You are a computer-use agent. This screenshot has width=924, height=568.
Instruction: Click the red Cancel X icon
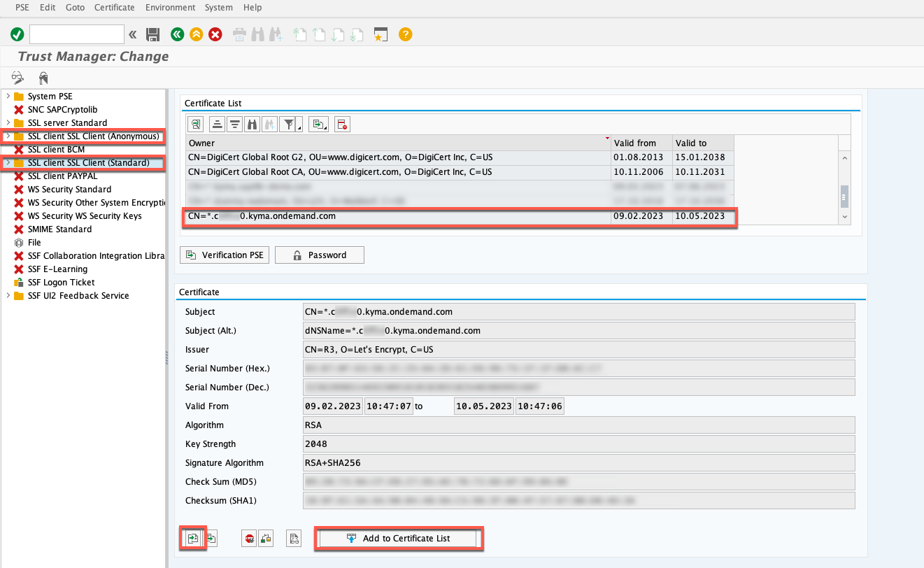pos(215,34)
